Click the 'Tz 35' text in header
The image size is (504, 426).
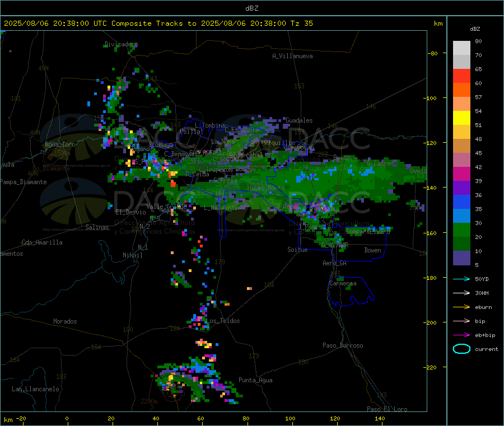[x=301, y=24]
